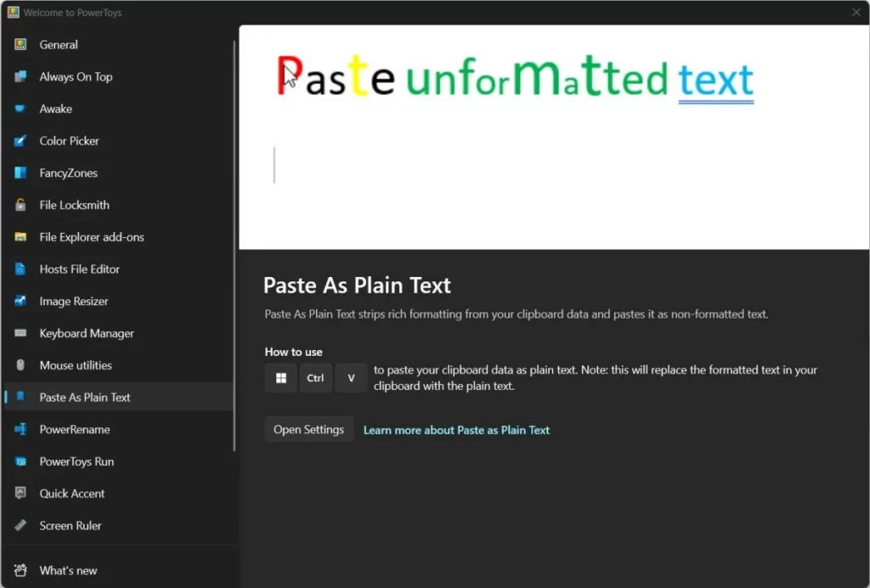870x588 pixels.
Task: Click the Keyboard Manager icon
Action: click(x=20, y=334)
